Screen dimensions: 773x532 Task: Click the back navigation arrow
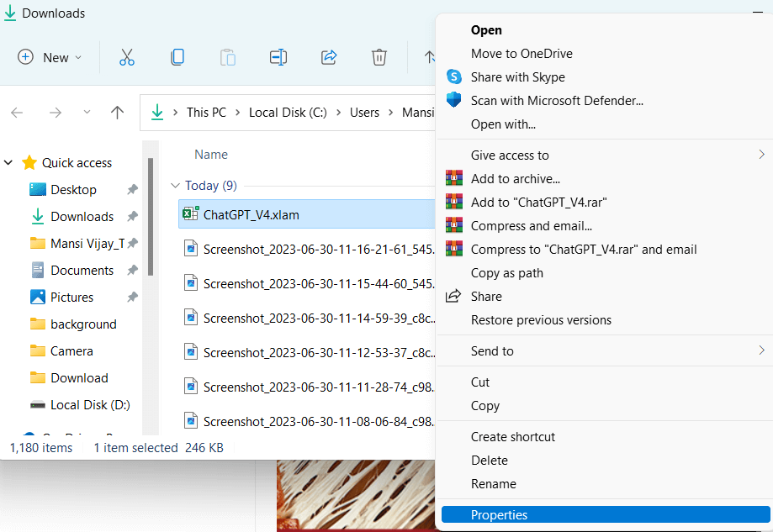point(17,112)
